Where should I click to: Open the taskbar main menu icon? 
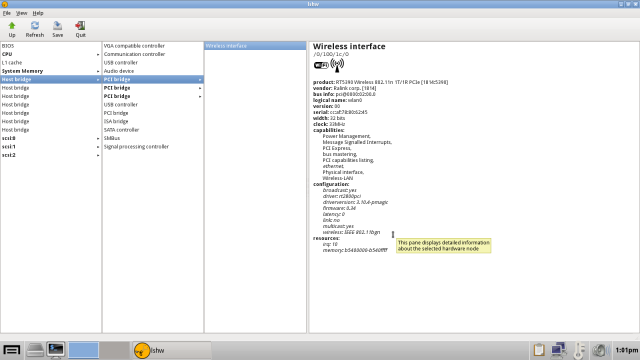point(11,350)
